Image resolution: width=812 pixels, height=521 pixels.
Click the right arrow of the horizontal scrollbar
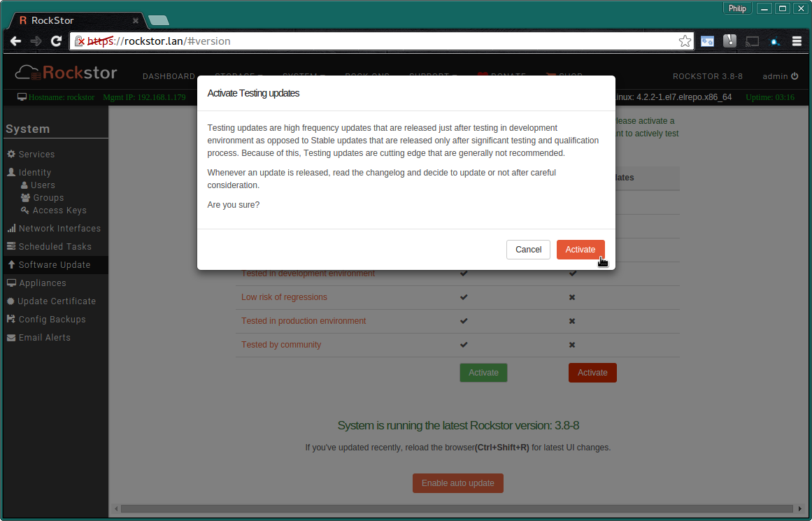[x=799, y=508]
